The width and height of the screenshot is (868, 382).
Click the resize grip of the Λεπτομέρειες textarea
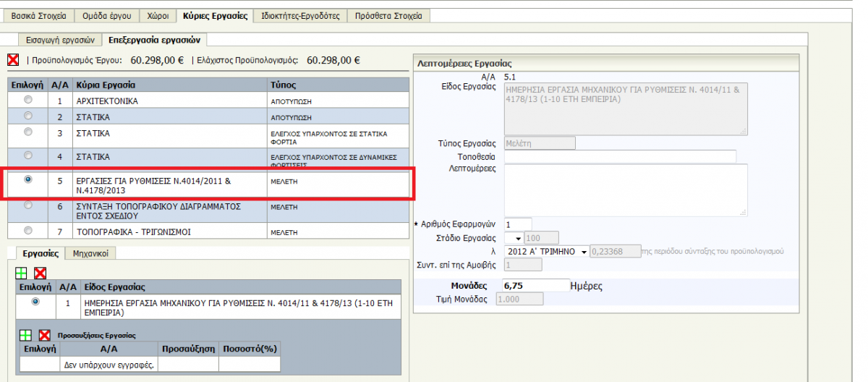(x=742, y=211)
